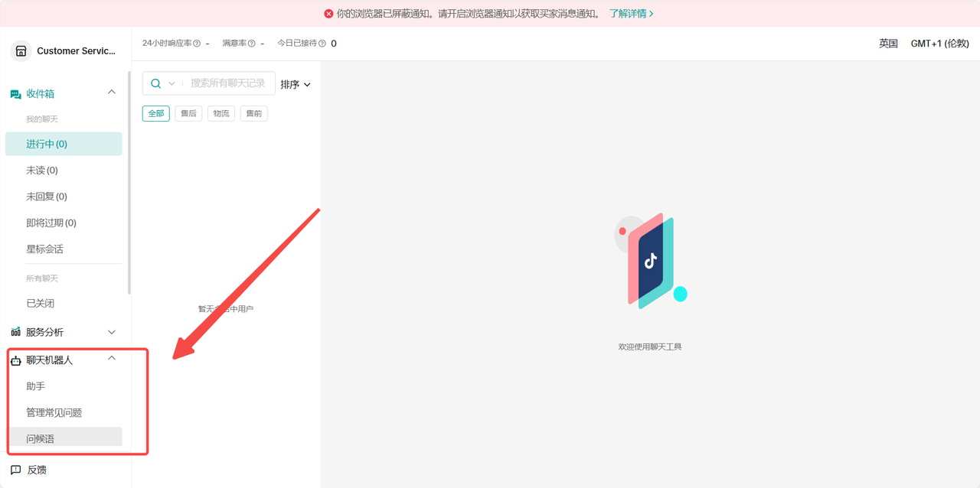This screenshot has width=980, height=488.
Task: Expand the 服务分析 section chevron
Action: tap(112, 332)
